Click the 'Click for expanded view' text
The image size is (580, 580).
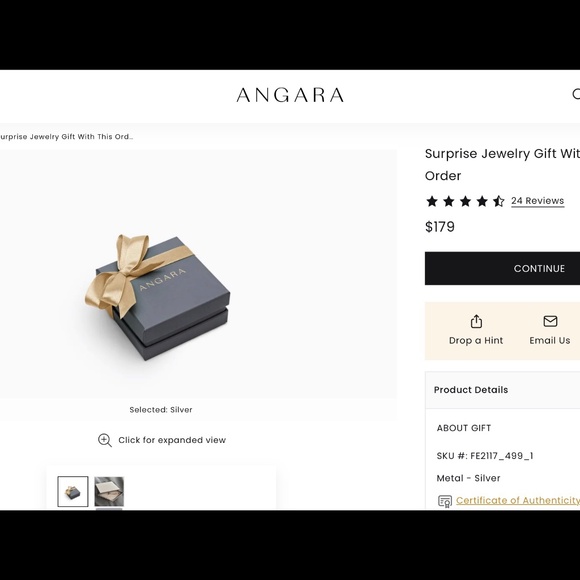tap(172, 440)
